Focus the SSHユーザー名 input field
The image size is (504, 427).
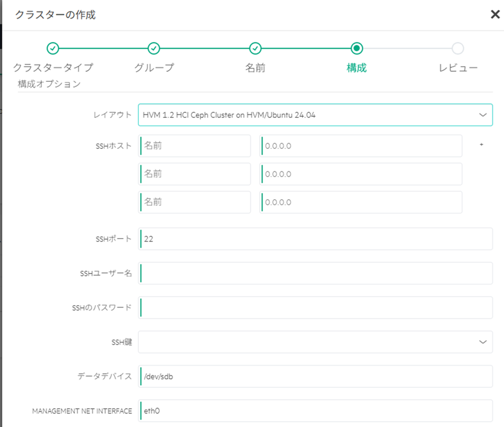pyautogui.click(x=315, y=274)
